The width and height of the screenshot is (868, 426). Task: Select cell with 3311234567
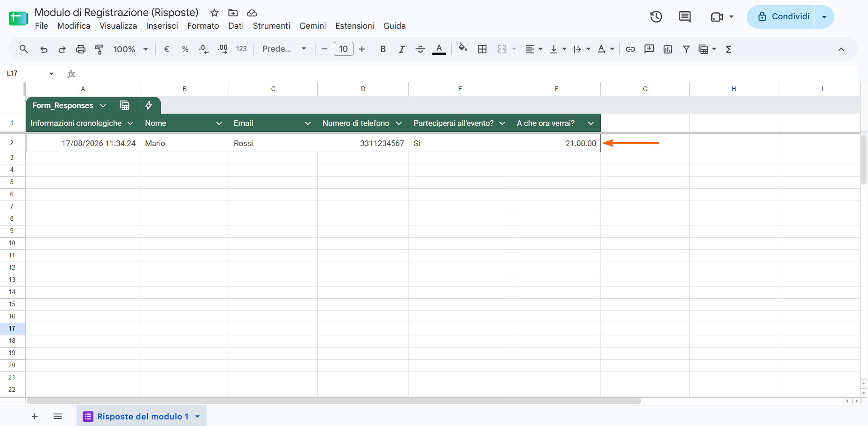coord(363,143)
